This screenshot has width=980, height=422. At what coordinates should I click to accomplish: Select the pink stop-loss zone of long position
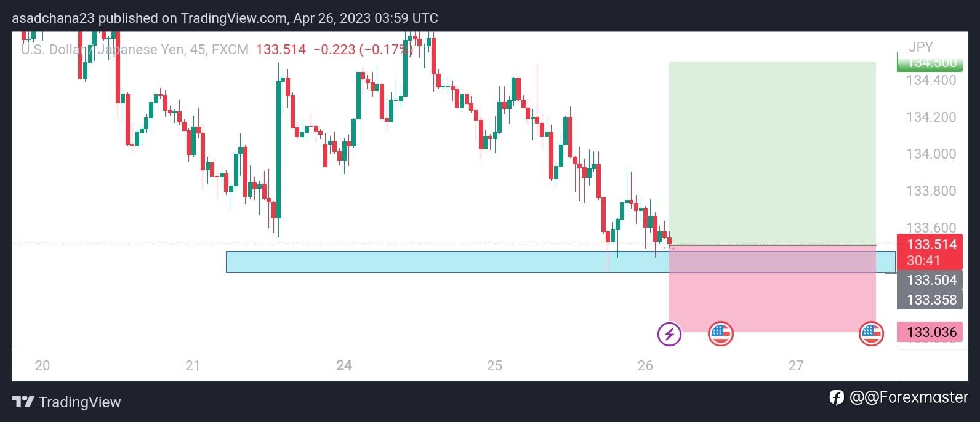(x=772, y=301)
